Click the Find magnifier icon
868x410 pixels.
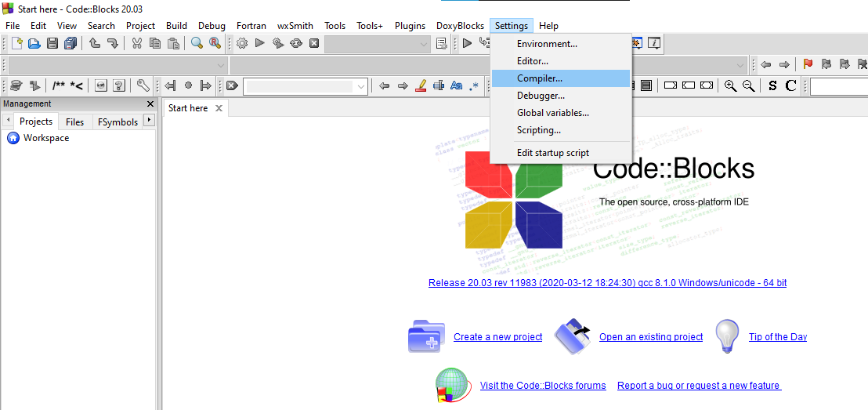197,43
